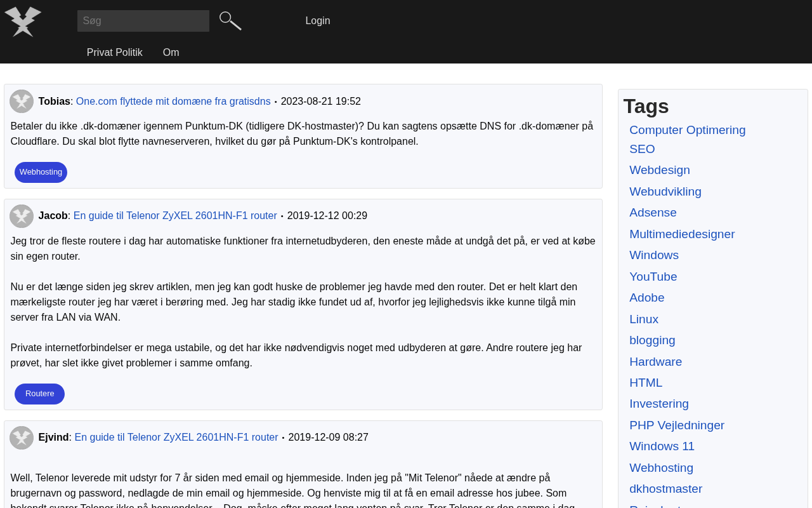Click Ejvind's avatar icon

pyautogui.click(x=22, y=438)
